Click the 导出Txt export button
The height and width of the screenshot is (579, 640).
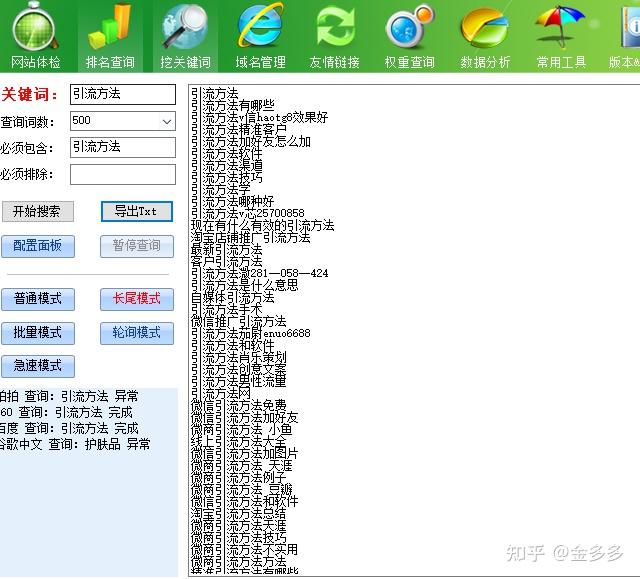click(137, 211)
